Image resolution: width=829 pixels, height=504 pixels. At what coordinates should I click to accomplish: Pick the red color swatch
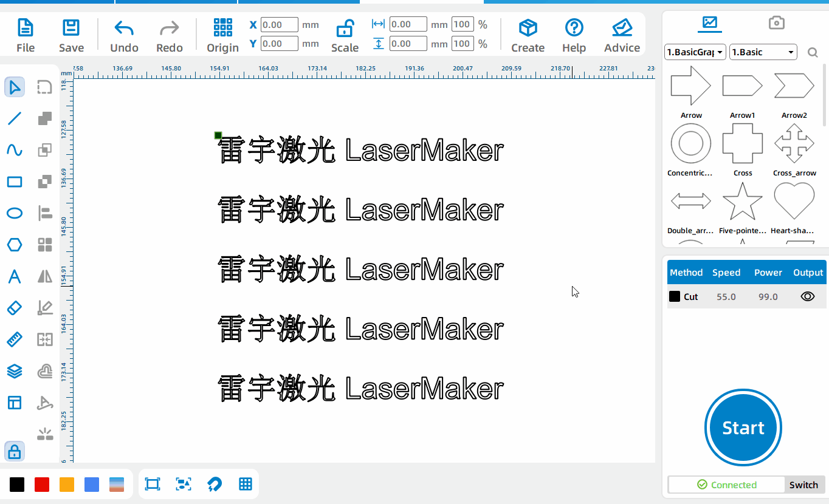point(42,484)
